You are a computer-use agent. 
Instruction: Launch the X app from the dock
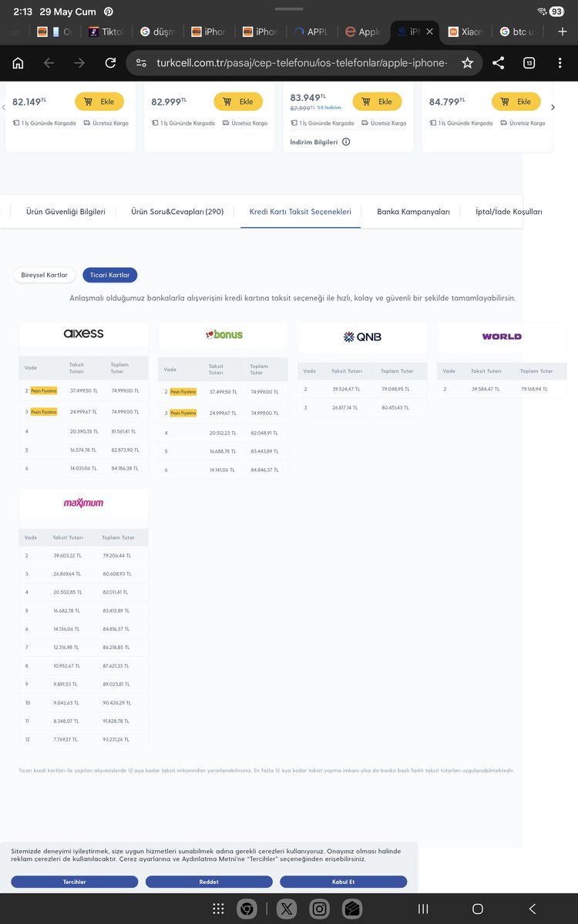tap(287, 909)
